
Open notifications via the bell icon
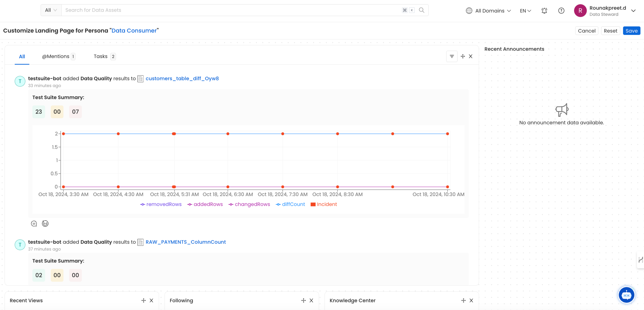click(544, 11)
